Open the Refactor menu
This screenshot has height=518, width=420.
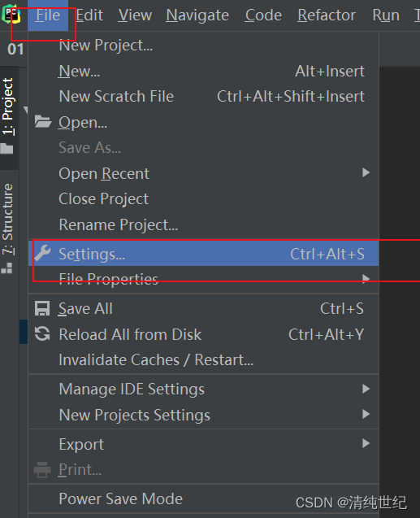point(327,15)
